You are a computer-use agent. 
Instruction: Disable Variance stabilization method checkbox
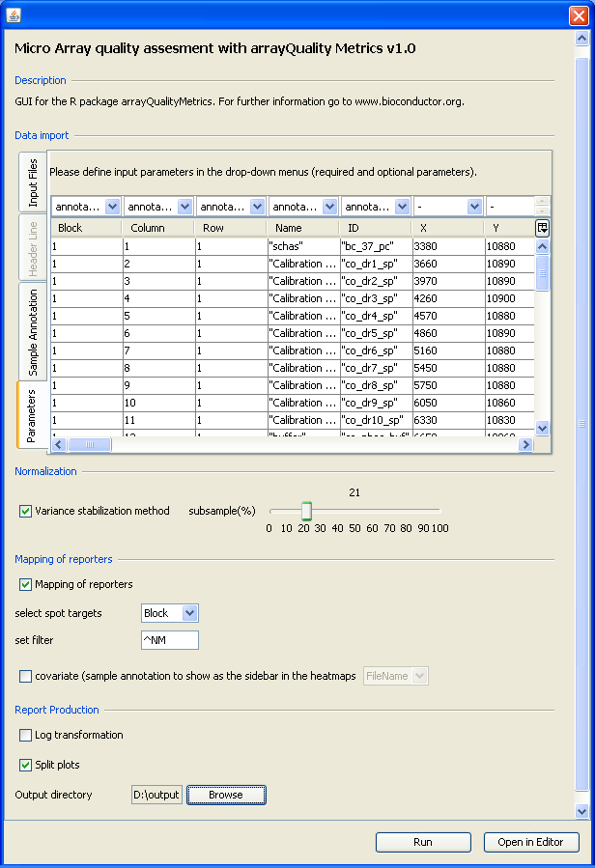click(25, 511)
